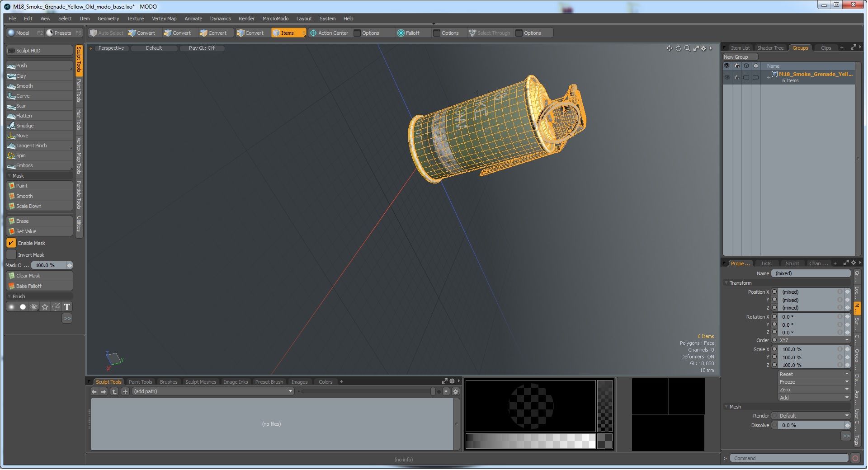Click the Clear Mask button
868x470 pixels.
coord(39,276)
